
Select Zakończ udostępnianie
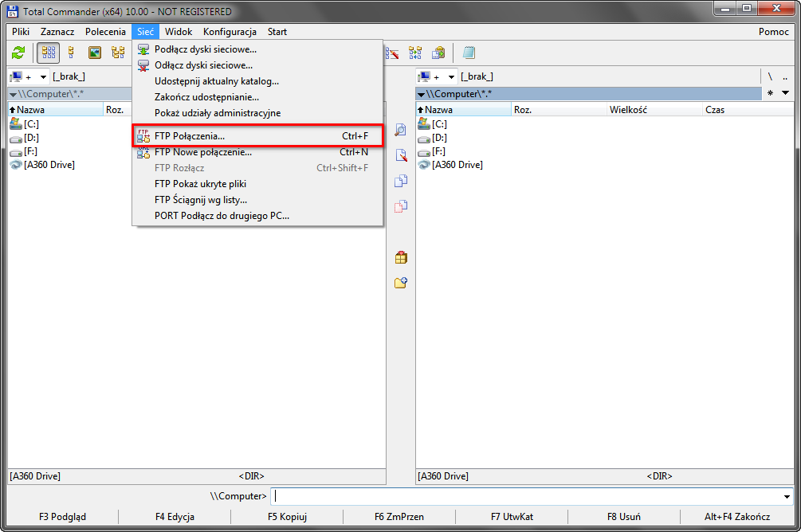tap(257, 97)
